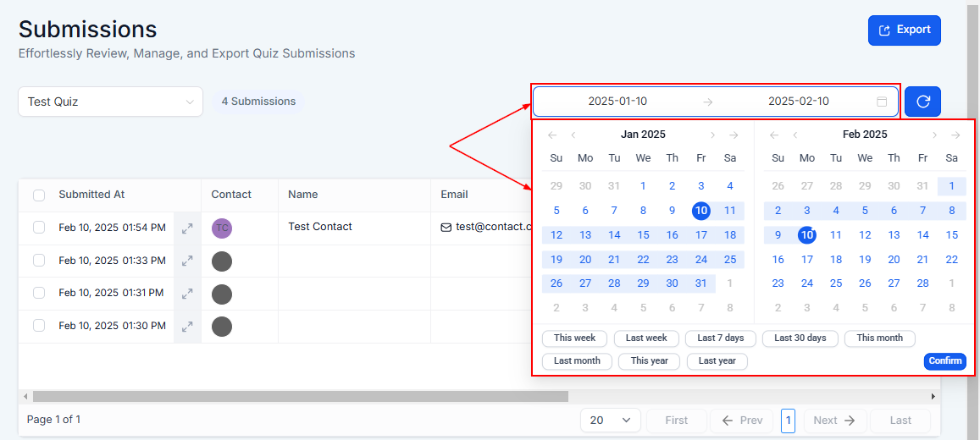Viewport: 980px width, 440px height.
Task: Check the Feb 10, 2025 01:54 PM row
Action: pyautogui.click(x=39, y=227)
